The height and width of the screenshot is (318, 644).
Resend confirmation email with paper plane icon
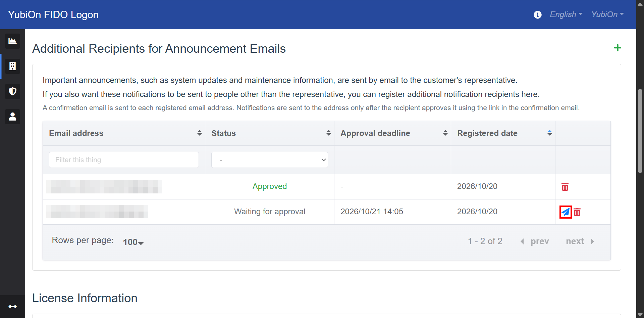click(566, 212)
